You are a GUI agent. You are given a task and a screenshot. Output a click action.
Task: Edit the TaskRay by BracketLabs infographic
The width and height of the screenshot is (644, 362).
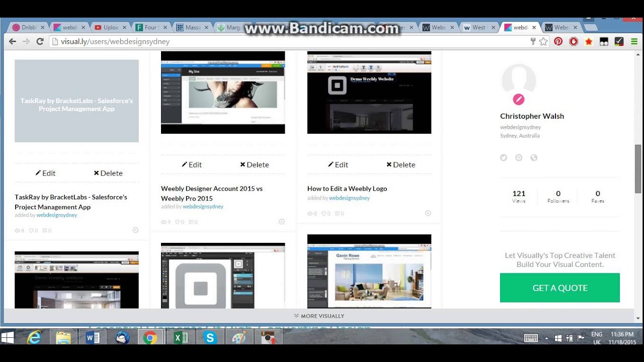click(x=45, y=173)
